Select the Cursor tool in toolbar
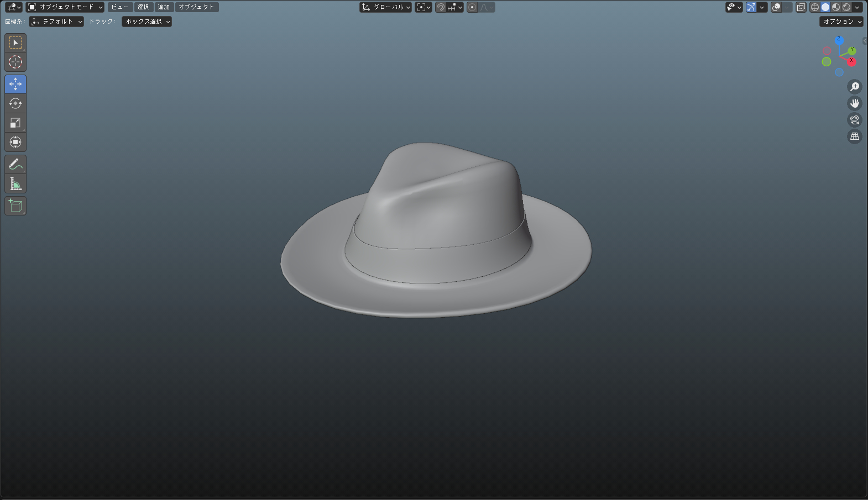868x500 pixels. click(15, 62)
